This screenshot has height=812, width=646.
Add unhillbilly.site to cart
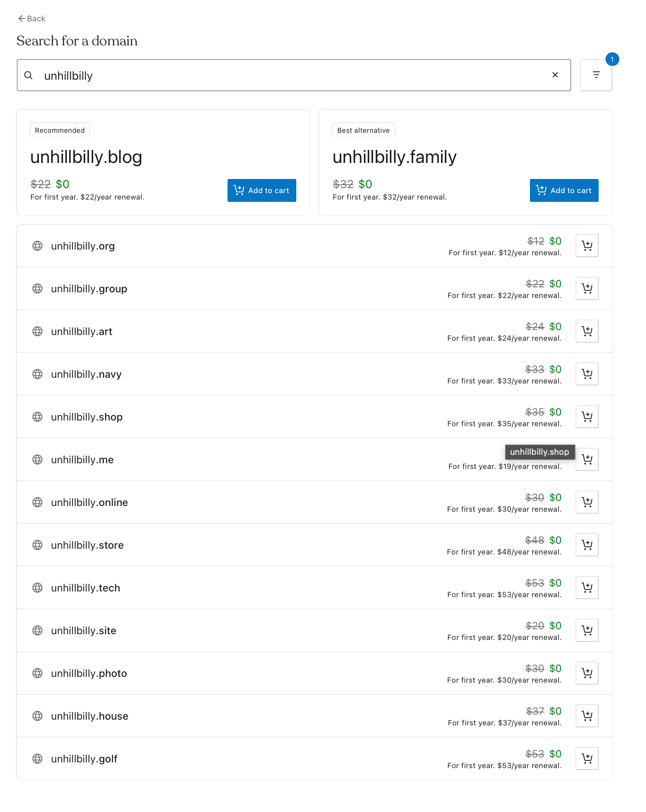click(x=587, y=630)
